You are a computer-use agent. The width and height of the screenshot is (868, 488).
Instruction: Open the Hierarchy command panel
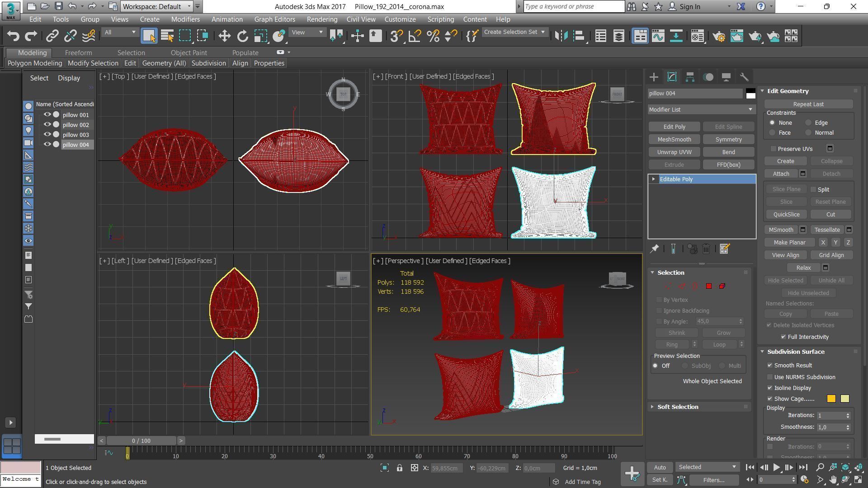(690, 77)
